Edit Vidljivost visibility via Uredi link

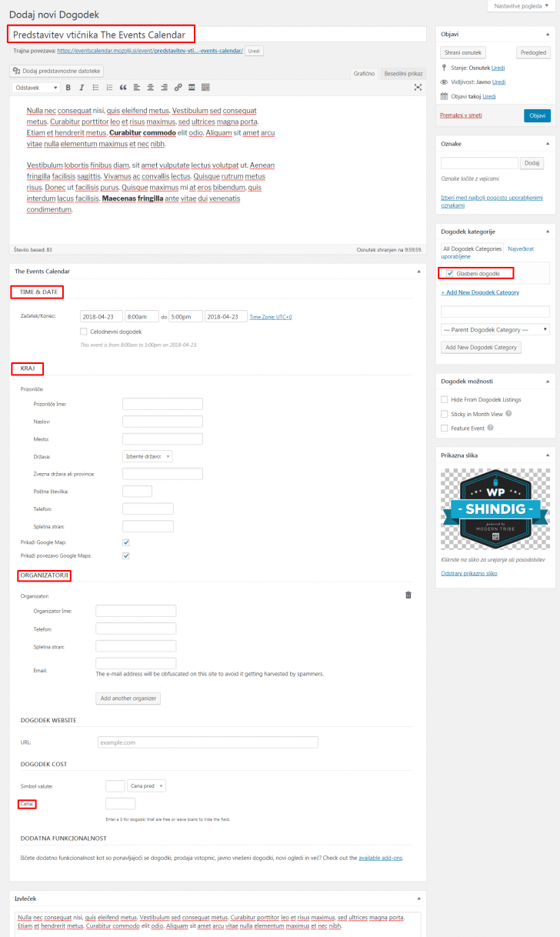pos(498,82)
